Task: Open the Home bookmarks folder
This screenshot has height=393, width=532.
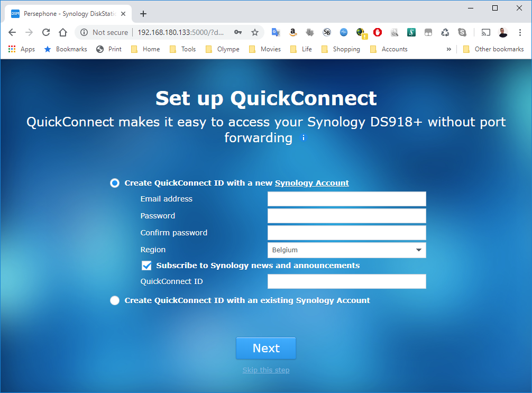Action: pyautogui.click(x=145, y=49)
